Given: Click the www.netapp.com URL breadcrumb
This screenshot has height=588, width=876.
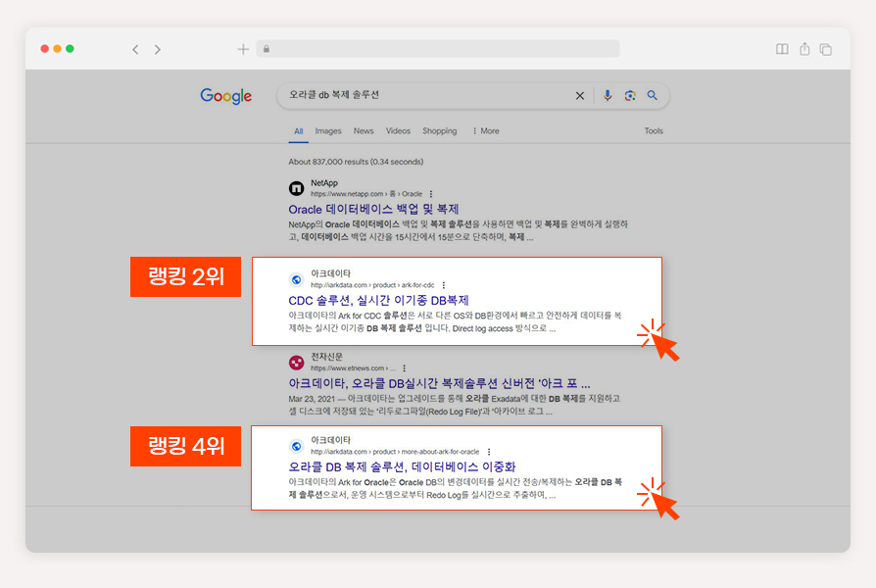Looking at the screenshot, I should click(366, 194).
